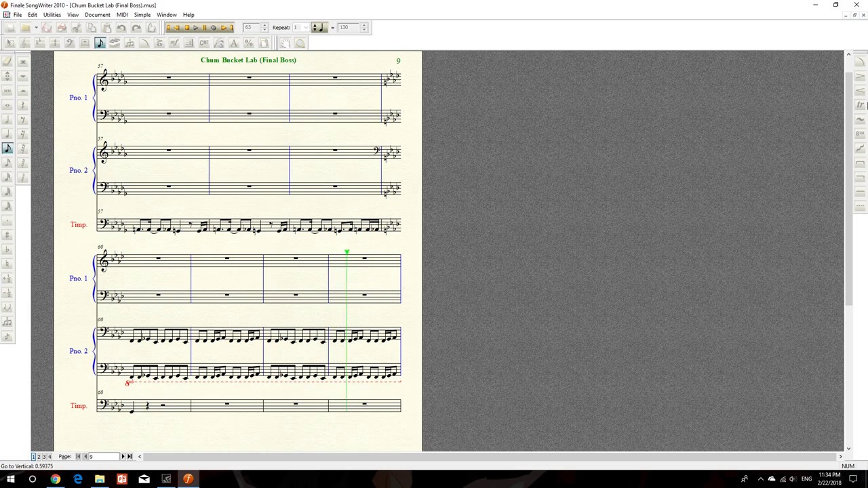Start recording with the Record button
Viewport: 868px width, 488px height.
[x=213, y=28]
